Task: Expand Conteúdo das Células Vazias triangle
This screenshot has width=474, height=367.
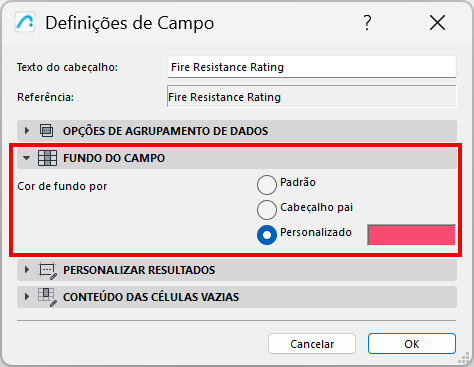Action: click(27, 297)
